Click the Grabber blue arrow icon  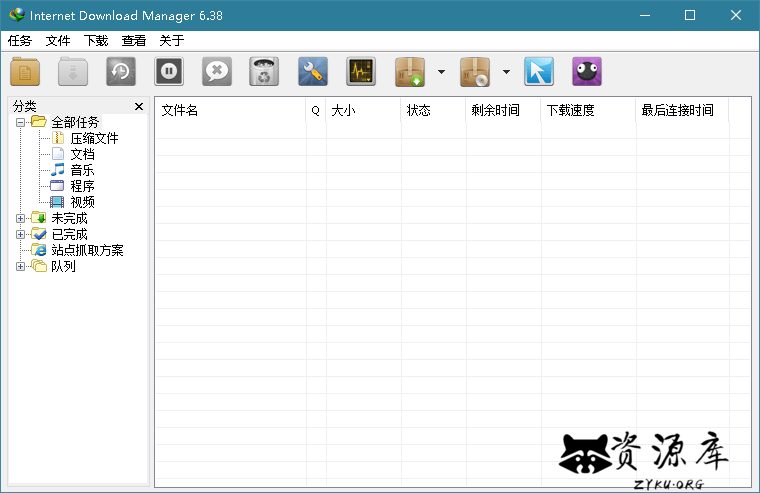[538, 72]
